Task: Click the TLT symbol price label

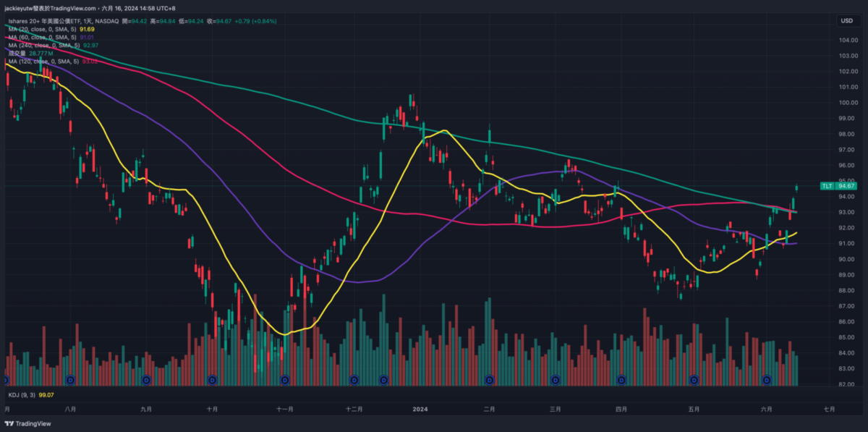Action: 827,186
